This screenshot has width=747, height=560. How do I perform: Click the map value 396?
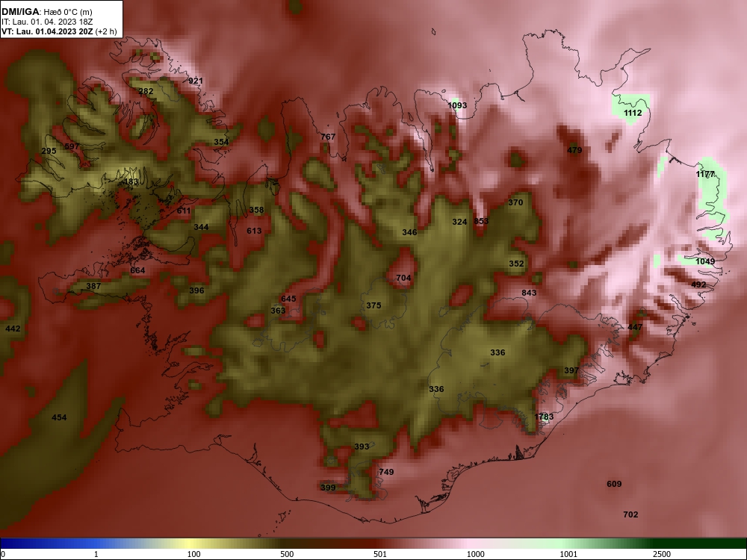(x=196, y=290)
